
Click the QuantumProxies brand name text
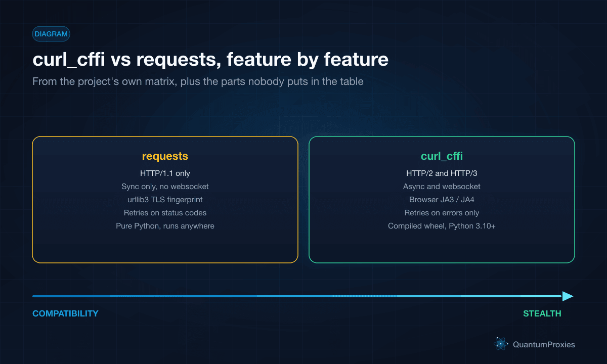click(x=544, y=344)
